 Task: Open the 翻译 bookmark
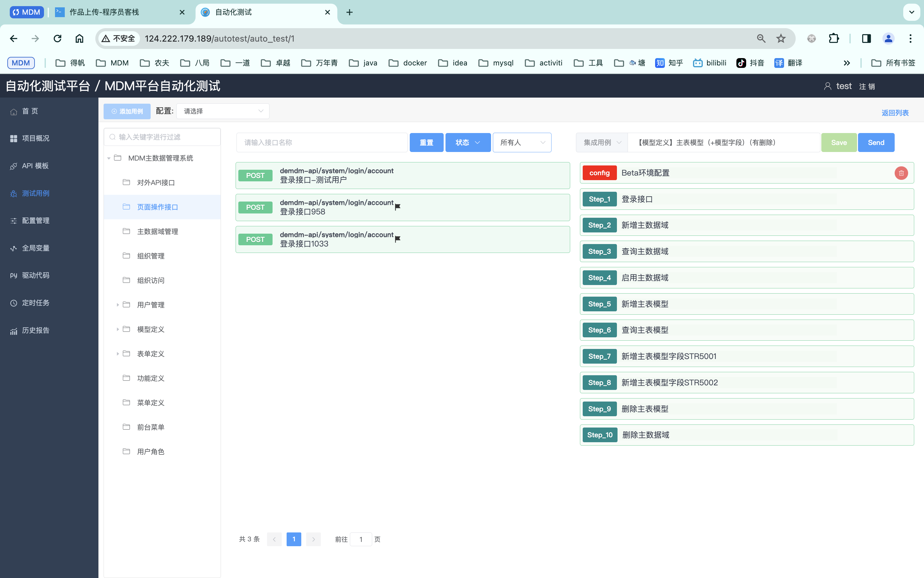[x=788, y=63]
